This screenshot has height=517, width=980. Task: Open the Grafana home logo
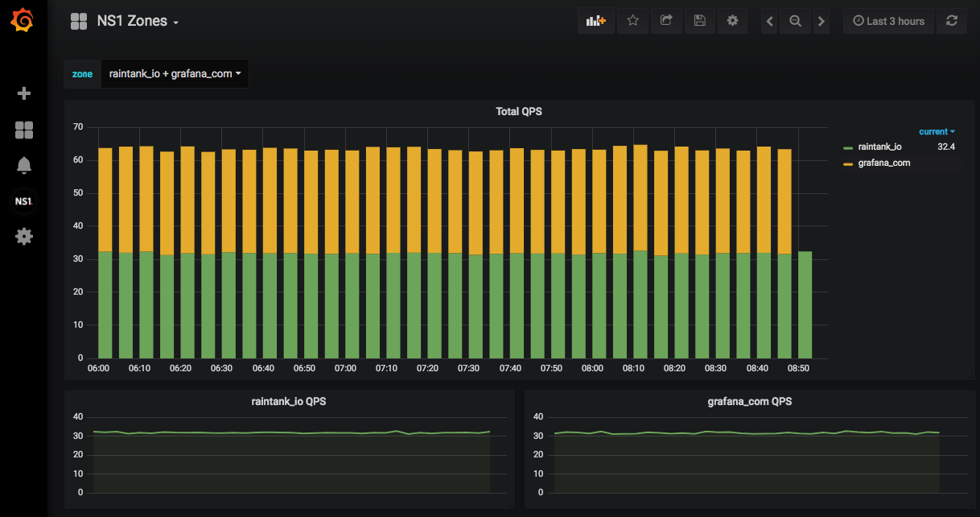(x=23, y=20)
